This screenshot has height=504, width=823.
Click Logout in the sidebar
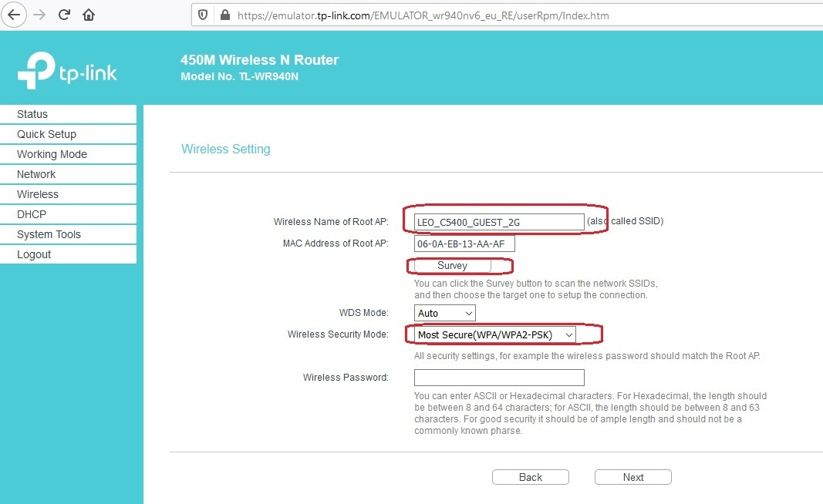(68, 254)
